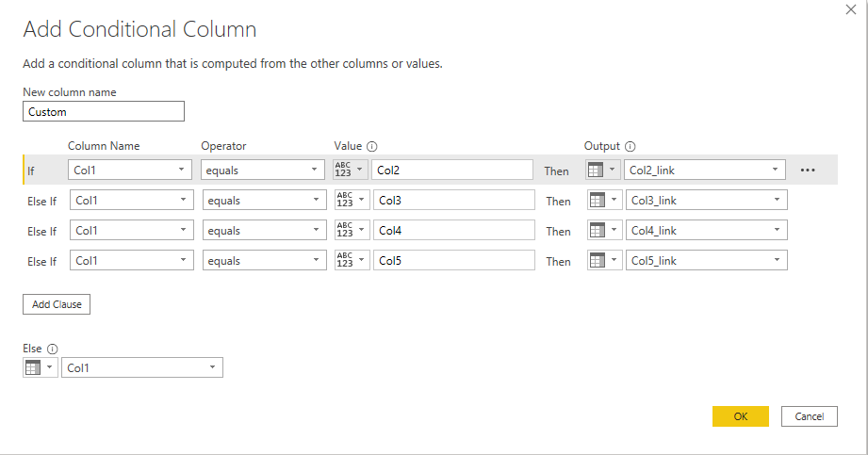Click the Col2 value field
This screenshot has height=455, width=868.
click(452, 170)
